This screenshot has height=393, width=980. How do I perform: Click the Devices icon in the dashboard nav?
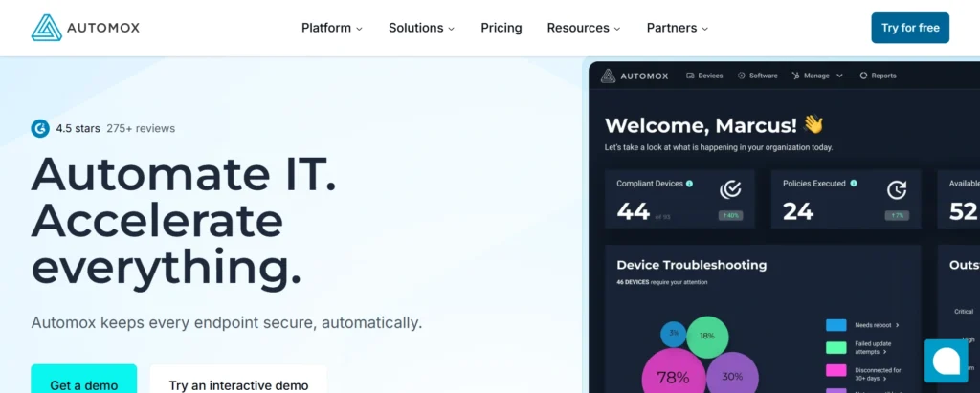(691, 76)
